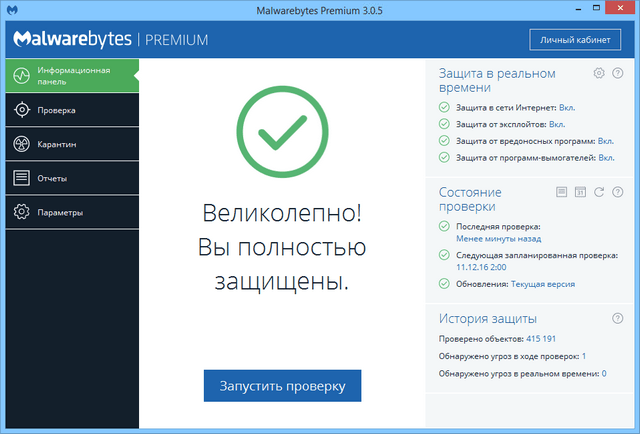This screenshot has width=640, height=434.
Task: Maximize the Malwarebytes window
Action: pos(597,8)
